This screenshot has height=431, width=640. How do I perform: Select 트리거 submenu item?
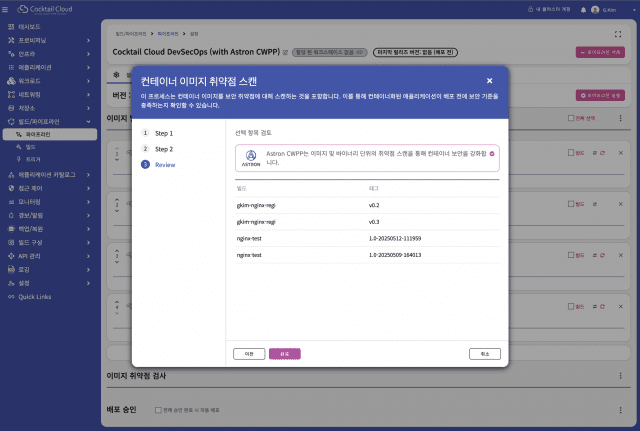29,159
